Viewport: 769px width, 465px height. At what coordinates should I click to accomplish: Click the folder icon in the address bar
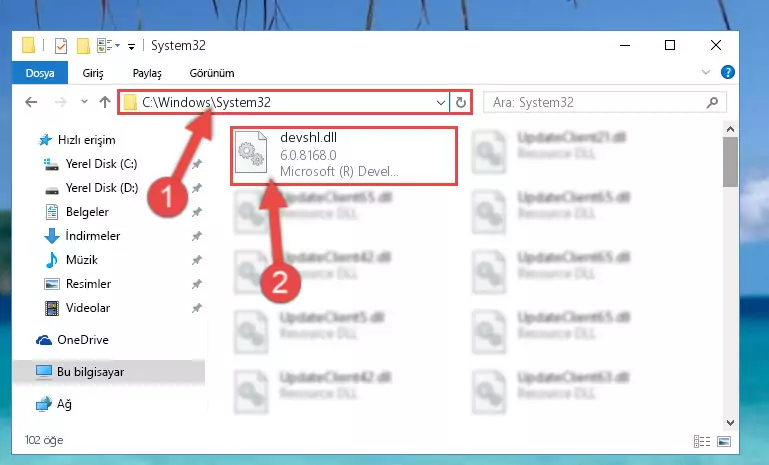(x=130, y=102)
